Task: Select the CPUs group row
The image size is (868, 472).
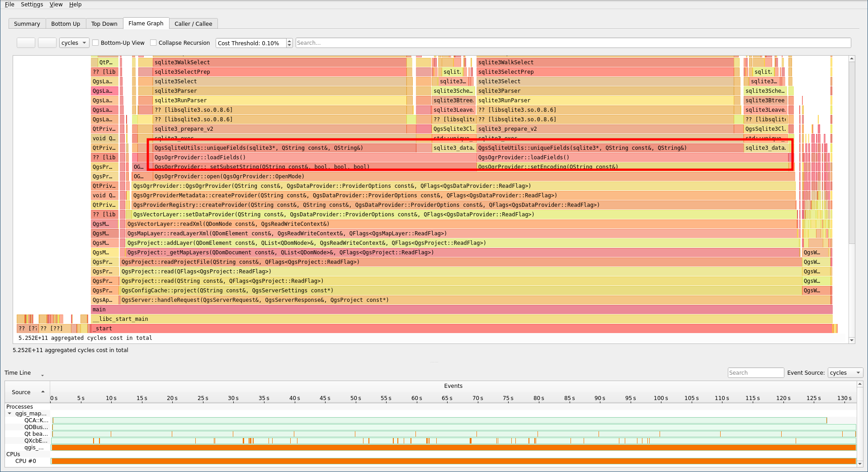Action: (13, 454)
